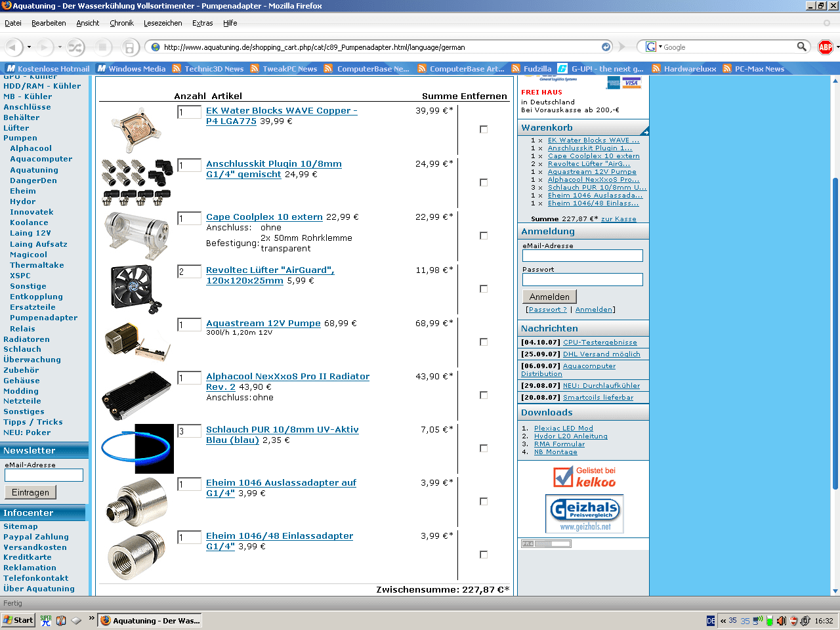Viewport: 840px width, 630px height.
Task: Click the Geizhals Preisvergleich logo
Action: coord(585,513)
